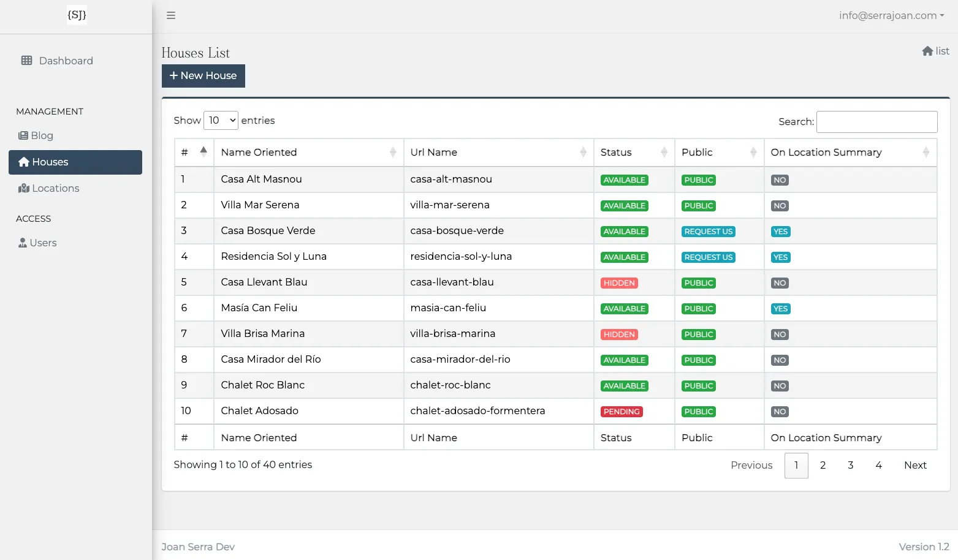Go to the Next page of houses
The image size is (958, 560).
[x=915, y=465]
